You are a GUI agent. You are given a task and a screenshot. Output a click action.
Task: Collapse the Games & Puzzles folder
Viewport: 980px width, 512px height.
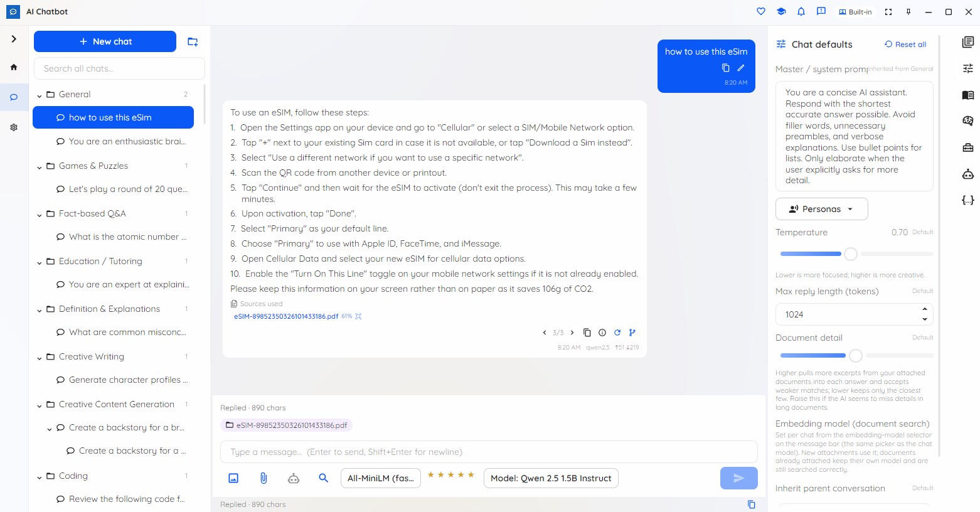point(40,166)
